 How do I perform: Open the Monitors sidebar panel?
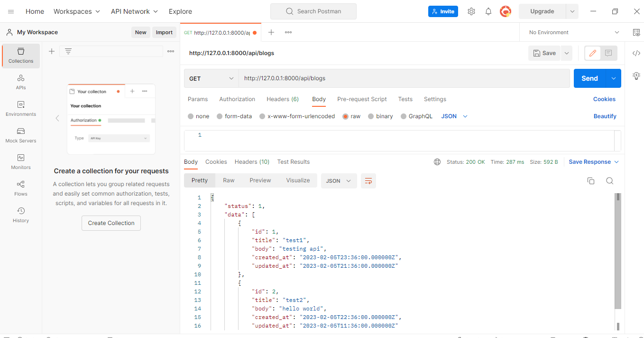(x=21, y=162)
